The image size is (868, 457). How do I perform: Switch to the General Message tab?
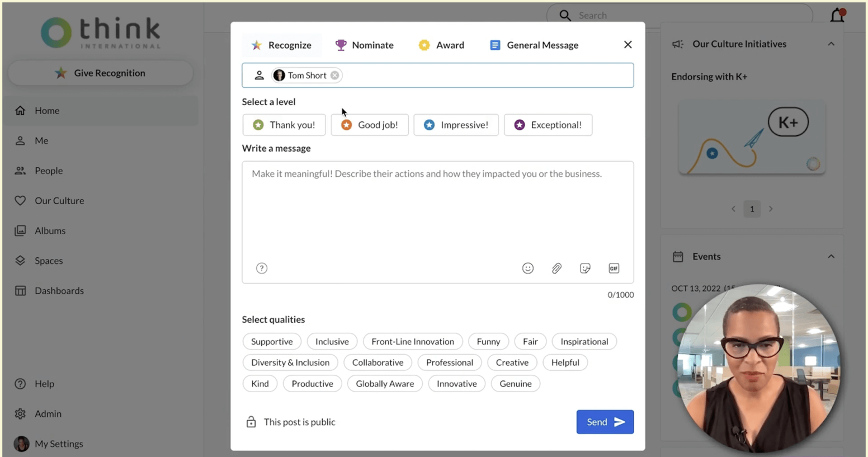point(534,45)
